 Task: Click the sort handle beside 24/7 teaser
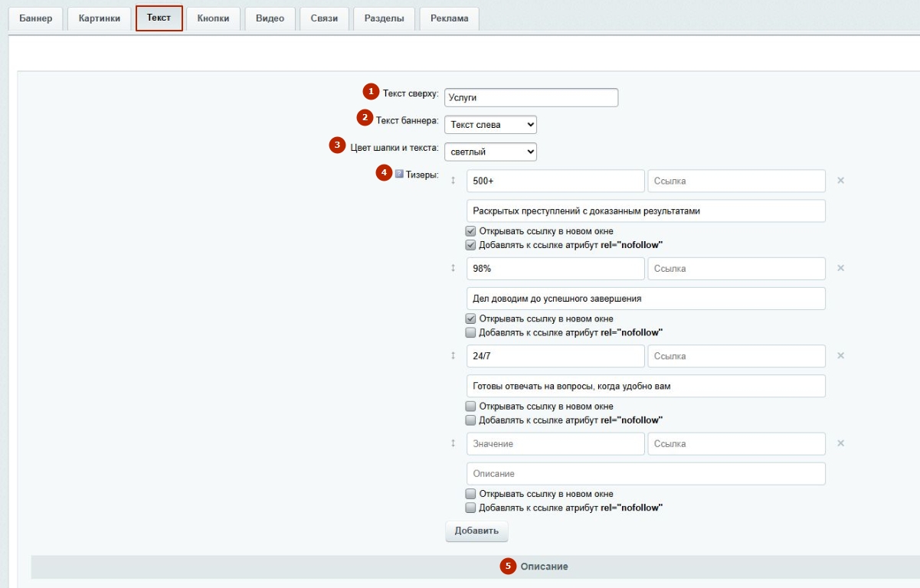pos(453,356)
